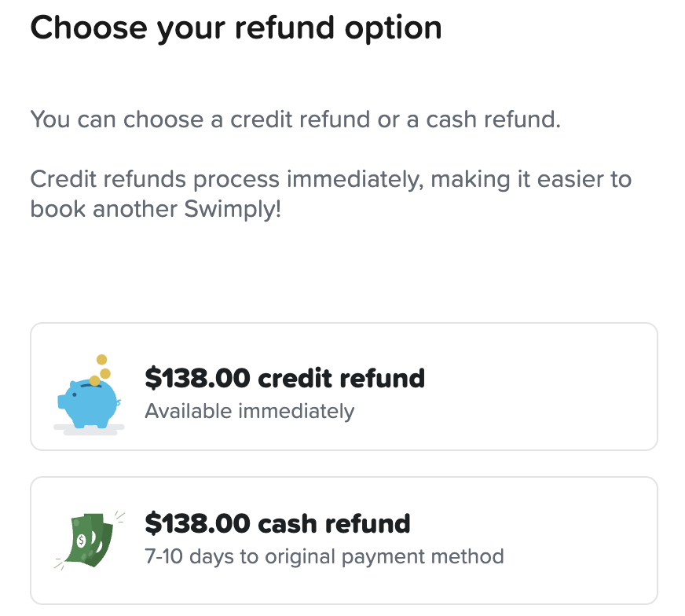Select the $138.00 cash refund option
685x616 pixels.
(x=343, y=540)
